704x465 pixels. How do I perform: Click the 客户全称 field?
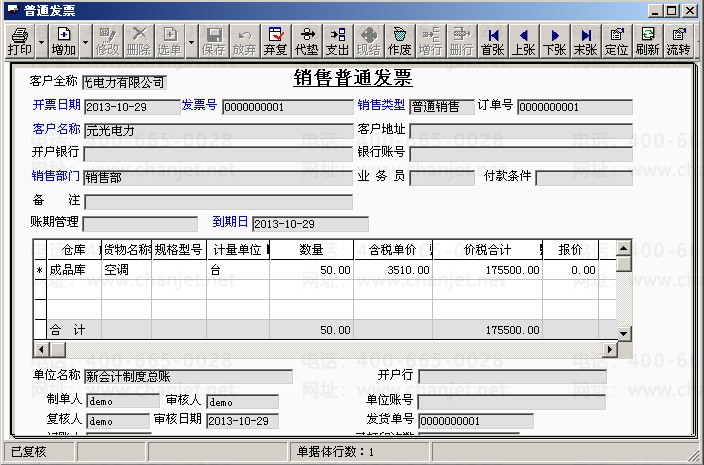(124, 83)
